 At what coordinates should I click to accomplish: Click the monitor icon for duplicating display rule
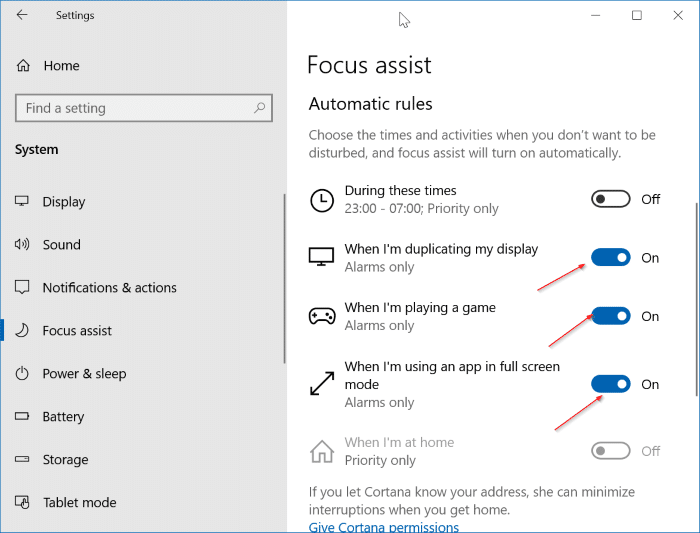pyautogui.click(x=321, y=257)
